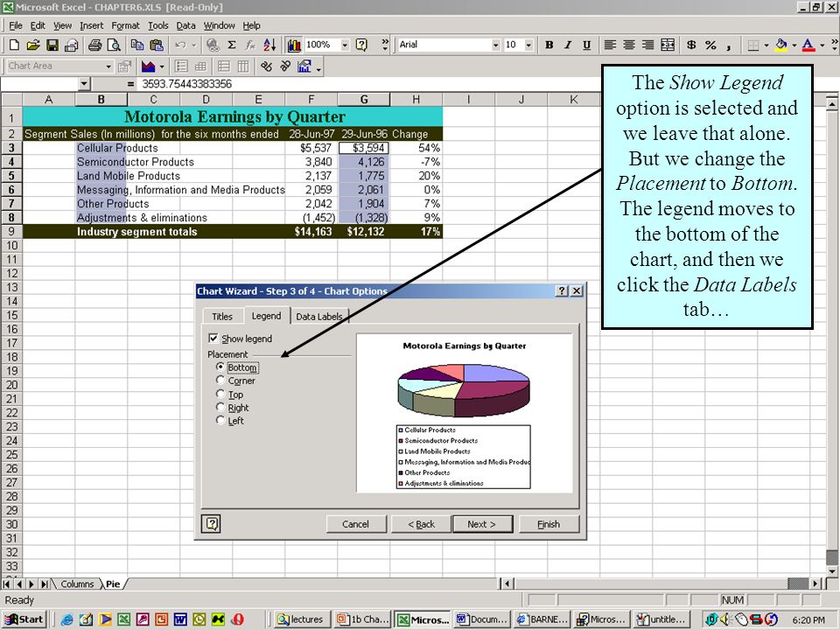Click the Font Color red A
The height and width of the screenshot is (630, 840).
click(808, 45)
